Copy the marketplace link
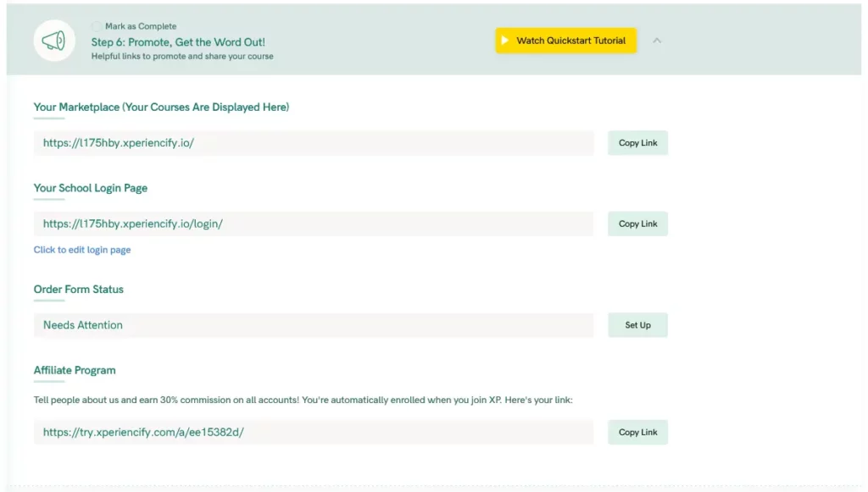The image size is (868, 492). [637, 142]
